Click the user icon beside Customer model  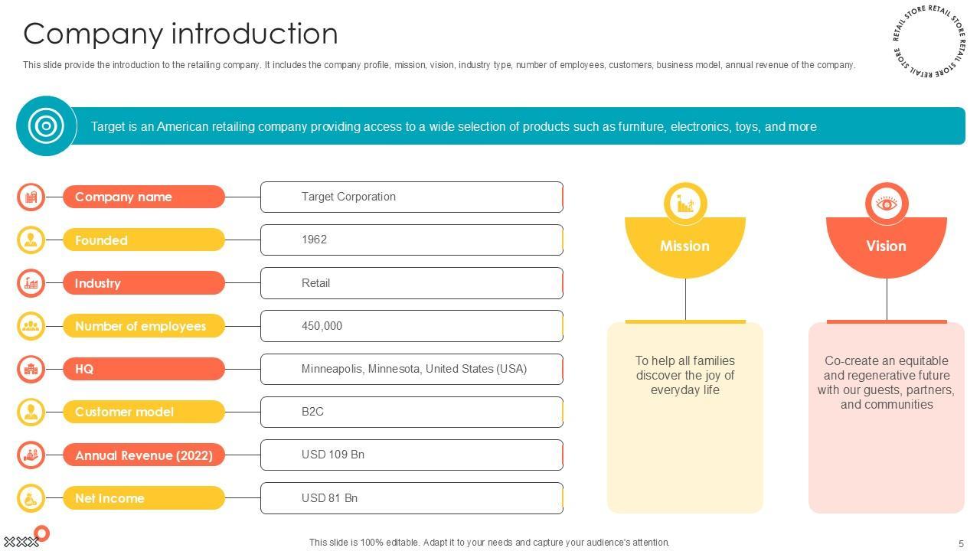pos(31,412)
